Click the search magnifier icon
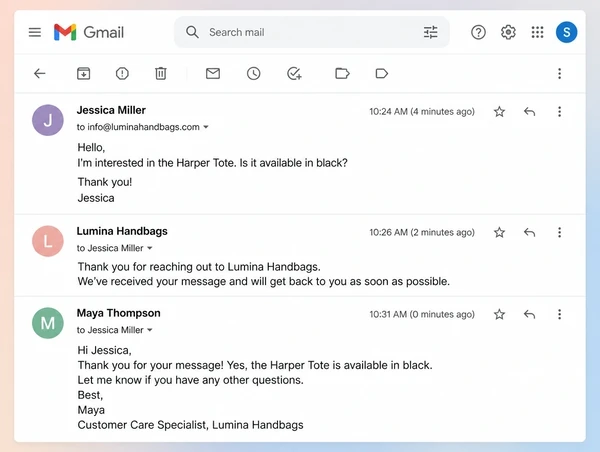Viewport: 600px width, 452px height. click(192, 32)
